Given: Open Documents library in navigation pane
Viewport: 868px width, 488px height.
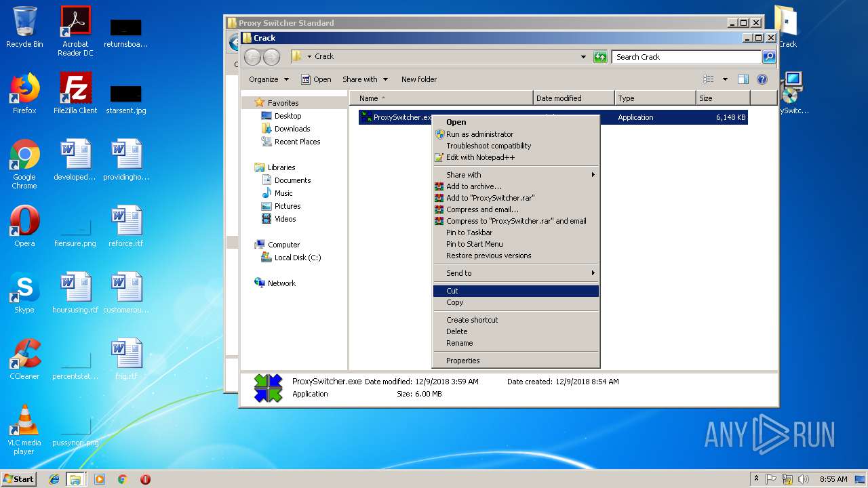Looking at the screenshot, I should [x=286, y=180].
